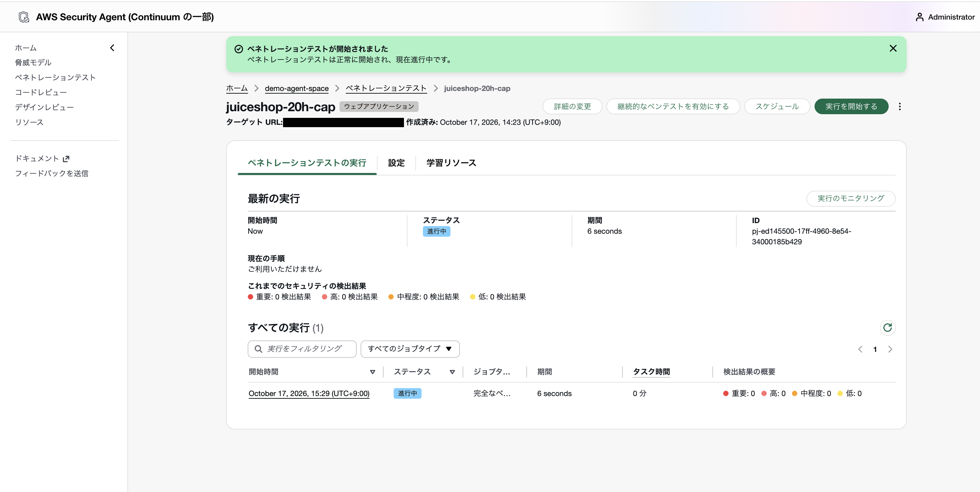The image size is (980, 492).
Task: Click the green 実行を開始する button
Action: click(851, 107)
